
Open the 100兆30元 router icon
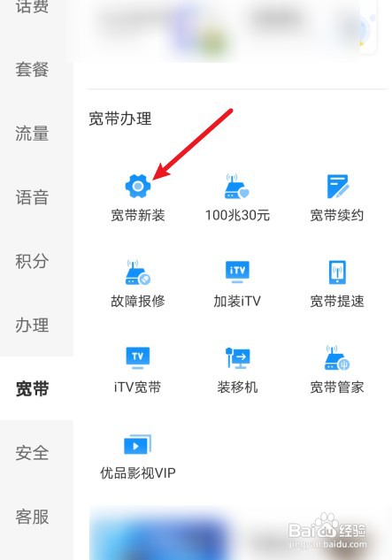(236, 186)
